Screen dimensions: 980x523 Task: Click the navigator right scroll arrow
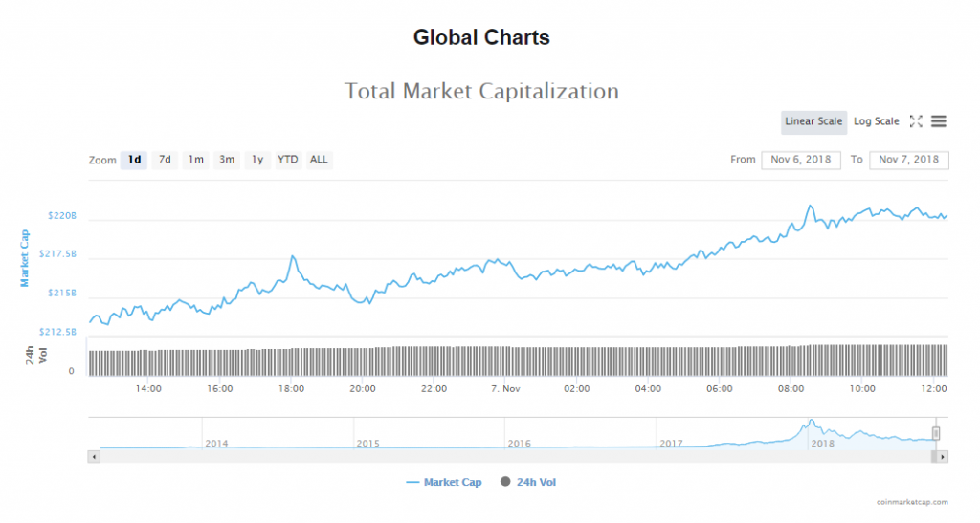[x=943, y=456]
